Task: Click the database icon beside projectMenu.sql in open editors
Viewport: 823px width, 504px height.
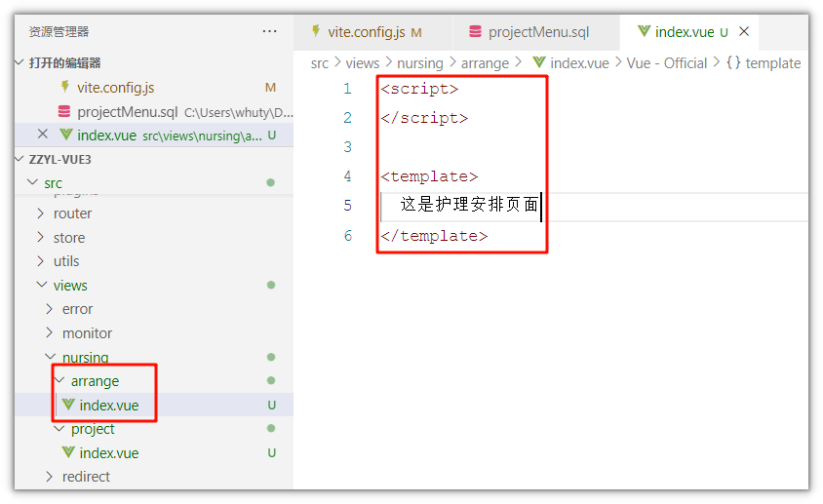Action: tap(64, 111)
